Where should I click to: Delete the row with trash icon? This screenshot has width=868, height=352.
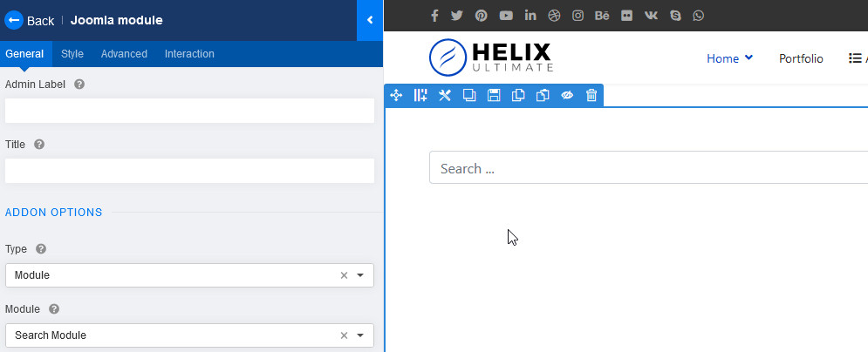pos(591,95)
